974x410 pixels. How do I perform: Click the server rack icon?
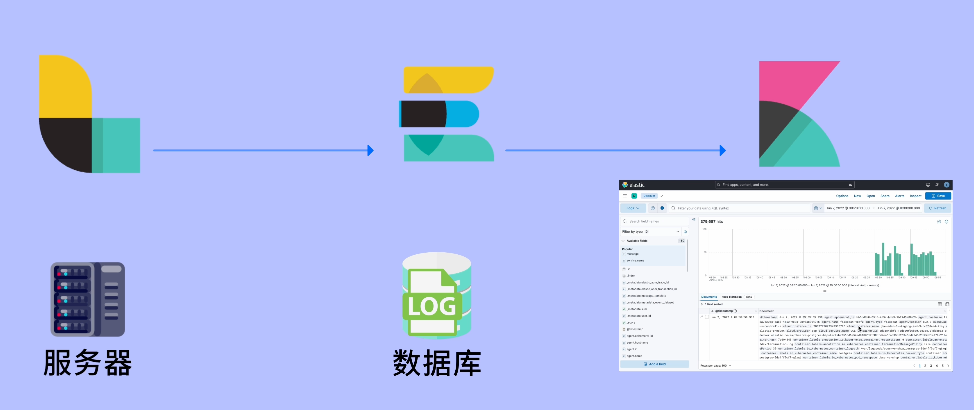pyautogui.click(x=88, y=299)
